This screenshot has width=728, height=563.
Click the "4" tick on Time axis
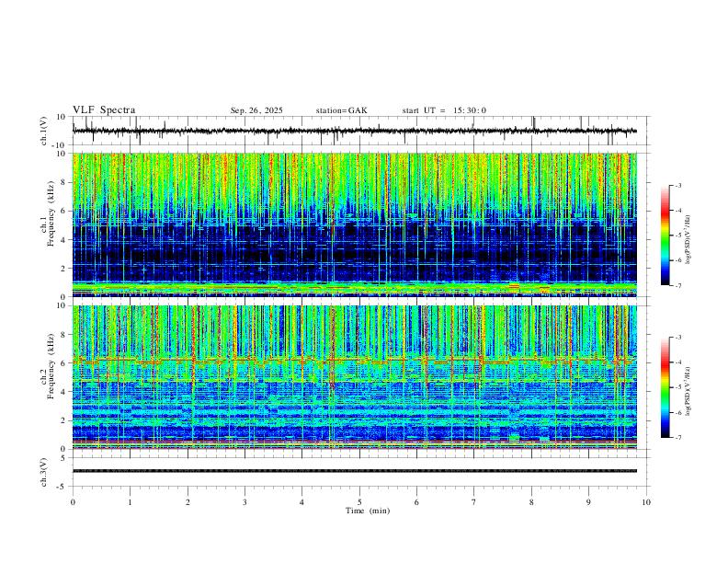click(x=301, y=502)
